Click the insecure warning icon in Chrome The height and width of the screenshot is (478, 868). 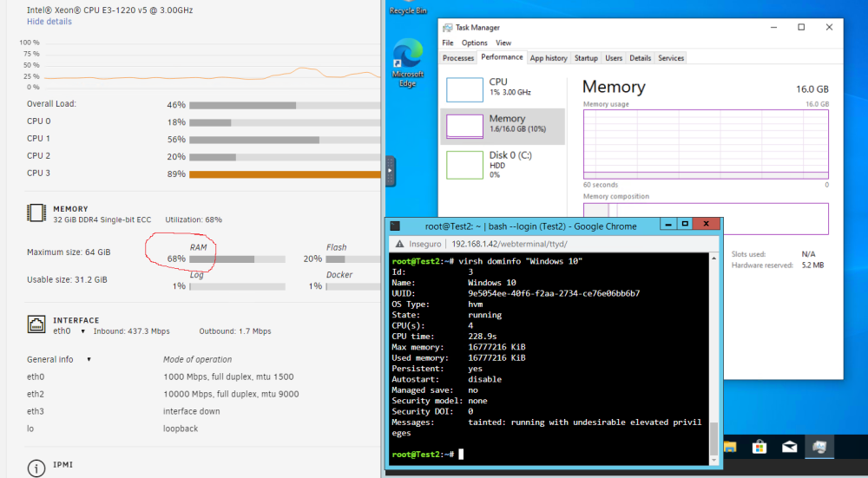(398, 244)
